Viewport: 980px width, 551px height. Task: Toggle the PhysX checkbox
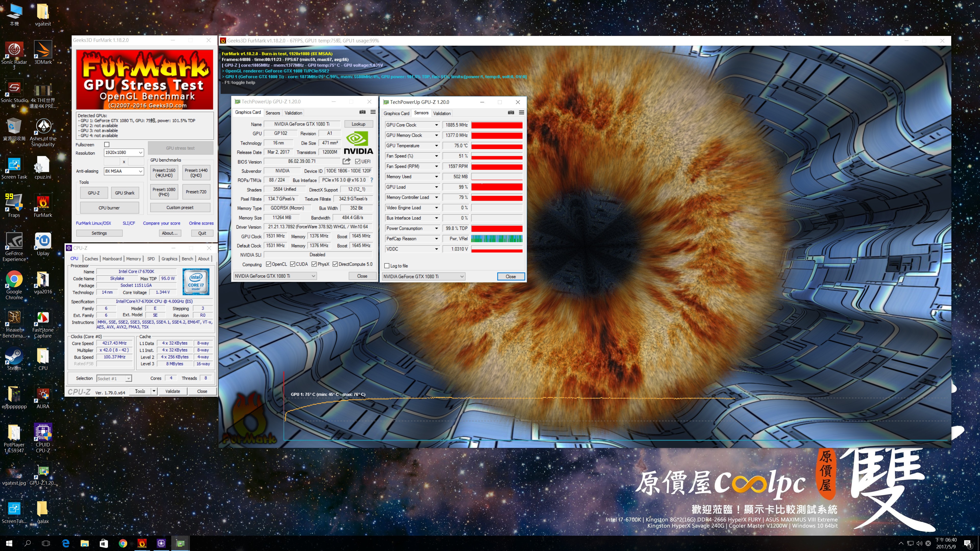pos(314,264)
